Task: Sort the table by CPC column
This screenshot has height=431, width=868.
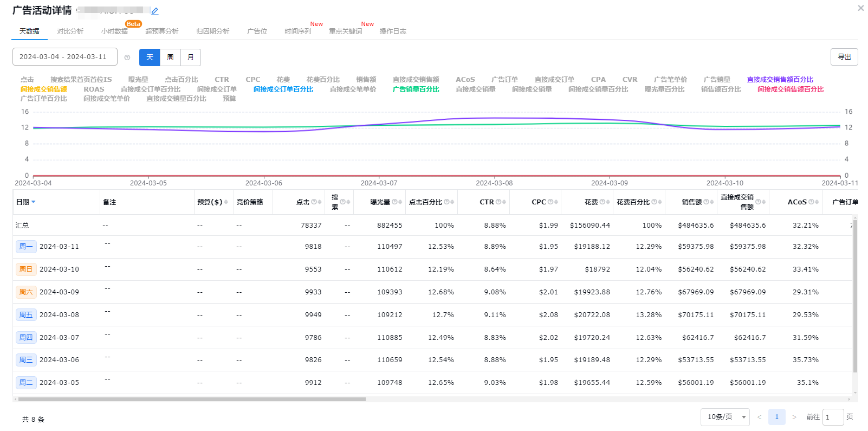Action: [x=556, y=202]
